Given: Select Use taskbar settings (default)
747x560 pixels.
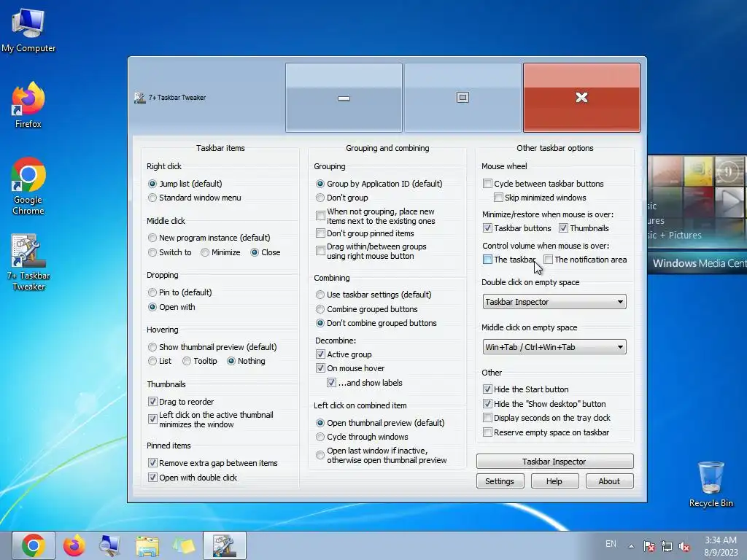Looking at the screenshot, I should (373, 295).
